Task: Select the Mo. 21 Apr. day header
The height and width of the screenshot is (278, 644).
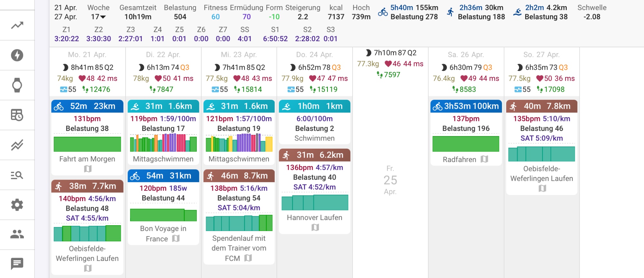Action: pos(87,55)
